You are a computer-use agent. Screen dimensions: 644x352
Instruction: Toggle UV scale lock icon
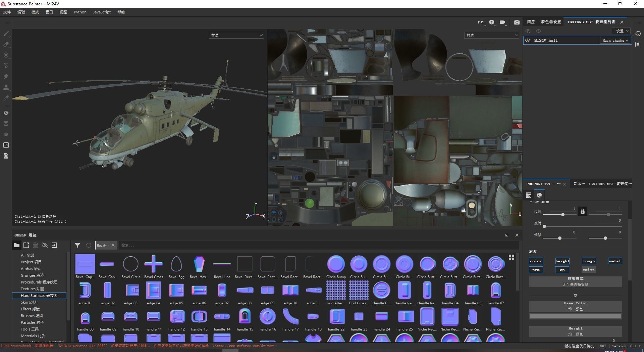(583, 211)
